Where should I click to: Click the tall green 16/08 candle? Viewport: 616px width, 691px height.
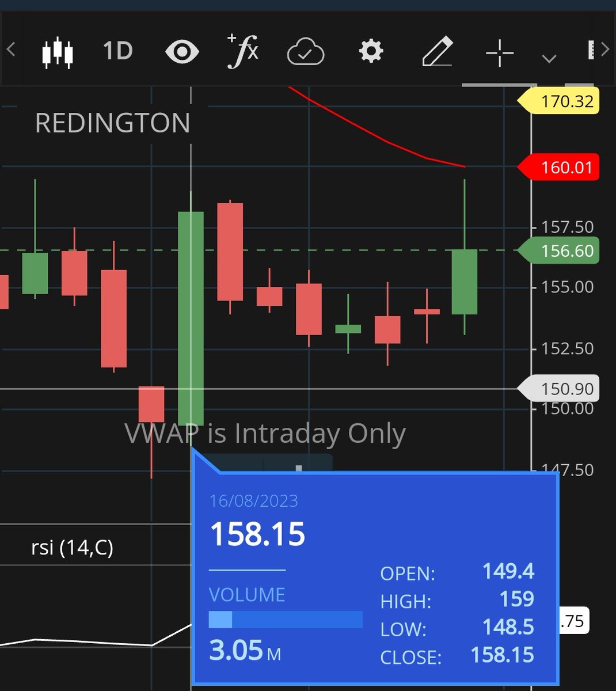click(191, 318)
